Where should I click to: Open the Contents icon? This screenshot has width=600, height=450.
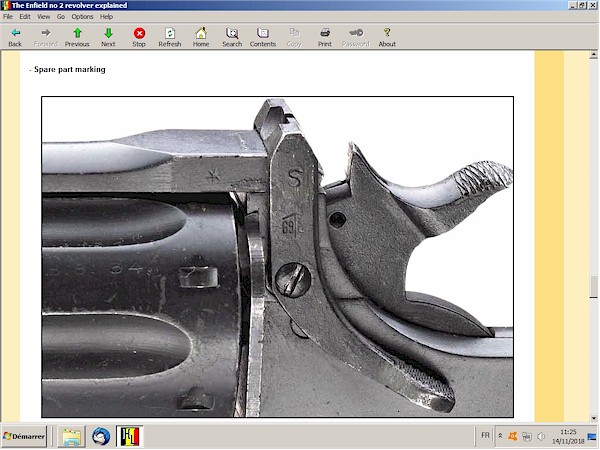[263, 33]
